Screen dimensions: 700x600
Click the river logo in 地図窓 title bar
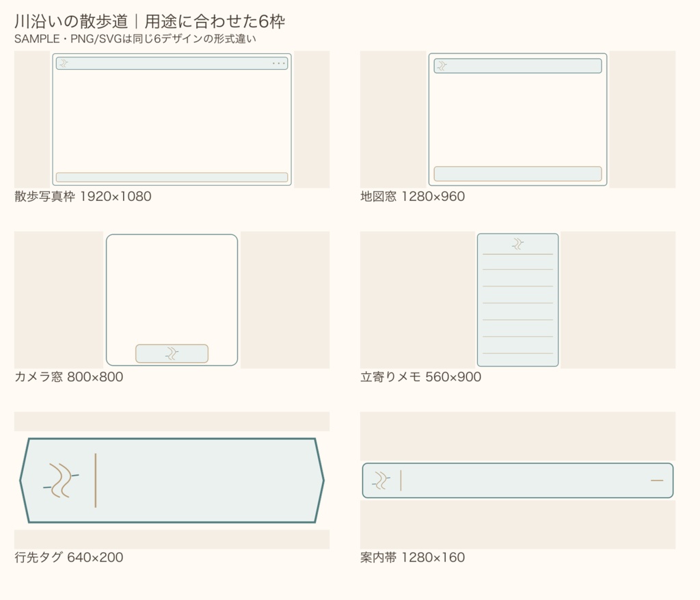[x=442, y=66]
